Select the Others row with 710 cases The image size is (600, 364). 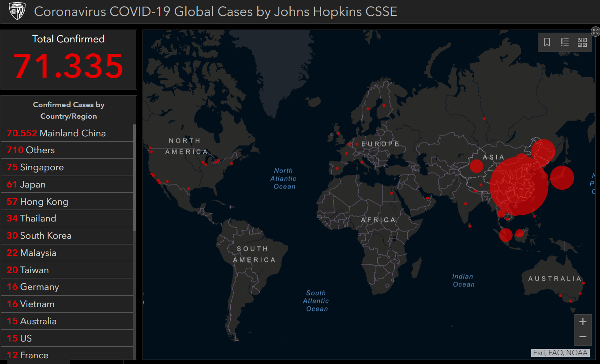coord(67,150)
